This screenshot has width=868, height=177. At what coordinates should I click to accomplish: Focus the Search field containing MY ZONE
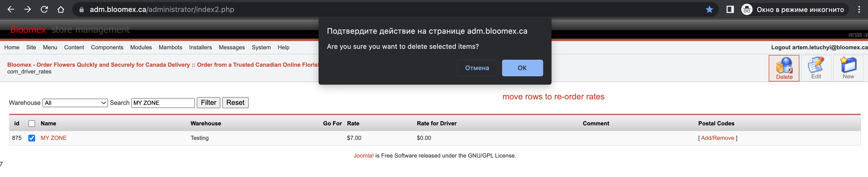[163, 103]
